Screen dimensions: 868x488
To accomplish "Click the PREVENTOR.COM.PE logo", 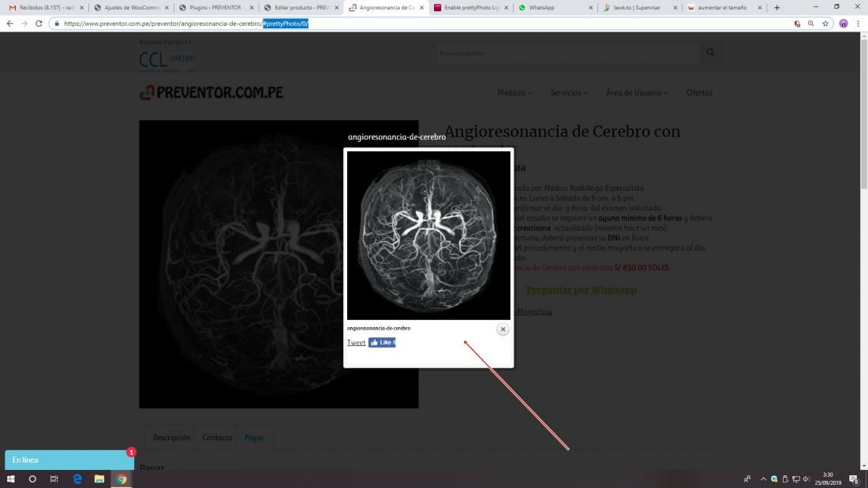I will pyautogui.click(x=211, y=92).
